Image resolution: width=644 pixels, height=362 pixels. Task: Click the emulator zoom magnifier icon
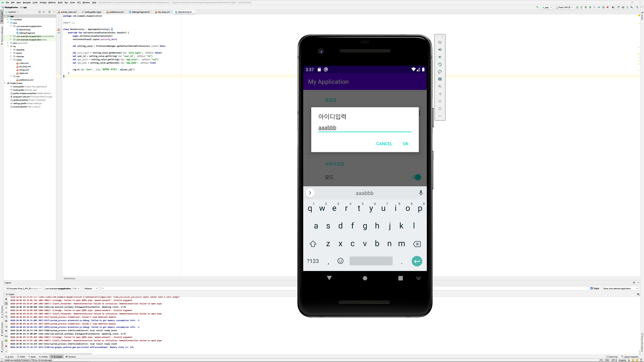(440, 86)
